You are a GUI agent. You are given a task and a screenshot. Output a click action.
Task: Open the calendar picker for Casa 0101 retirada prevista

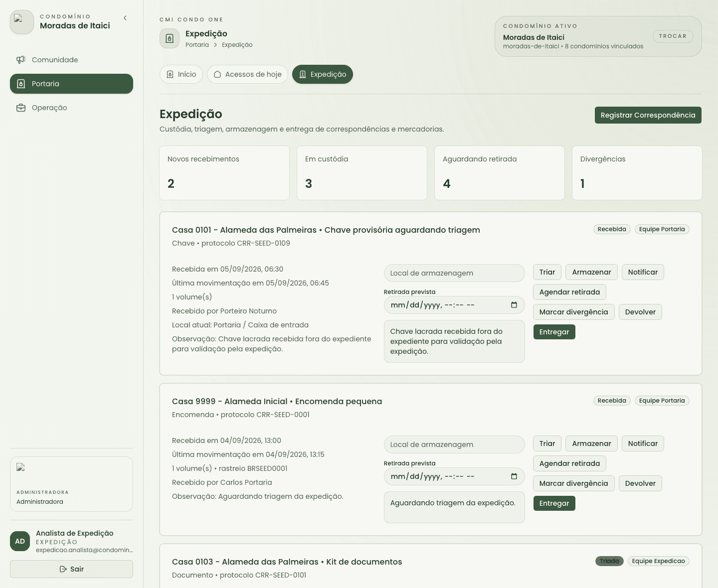(514, 305)
